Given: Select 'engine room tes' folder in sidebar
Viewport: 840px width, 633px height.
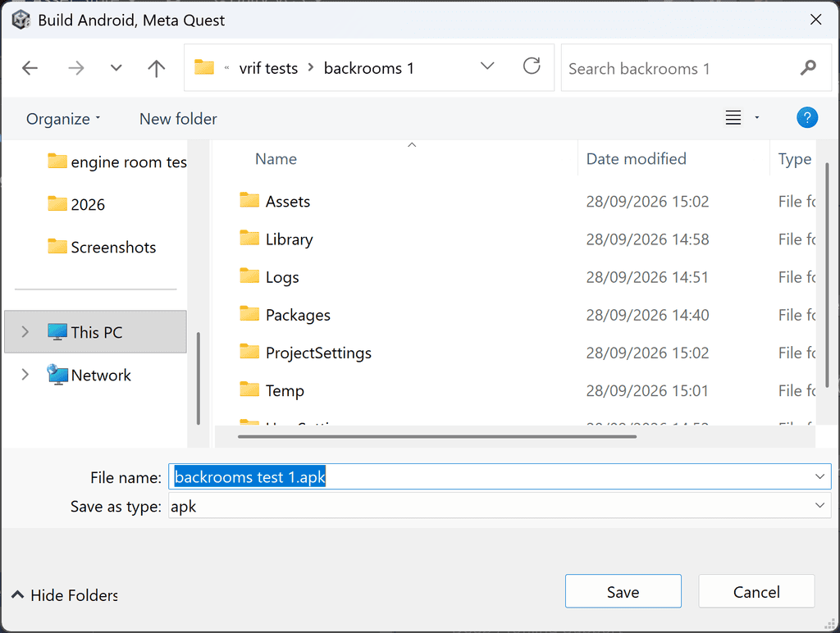Looking at the screenshot, I should (116, 162).
